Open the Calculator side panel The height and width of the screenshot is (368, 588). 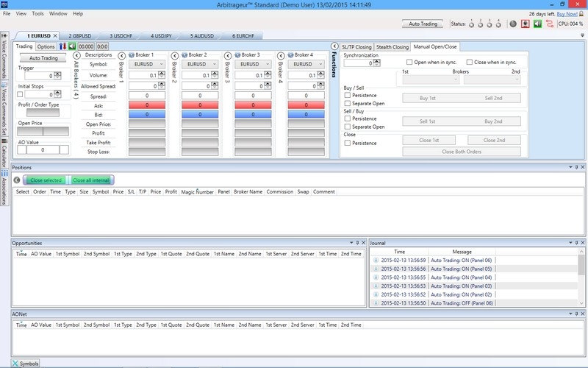pyautogui.click(x=4, y=153)
